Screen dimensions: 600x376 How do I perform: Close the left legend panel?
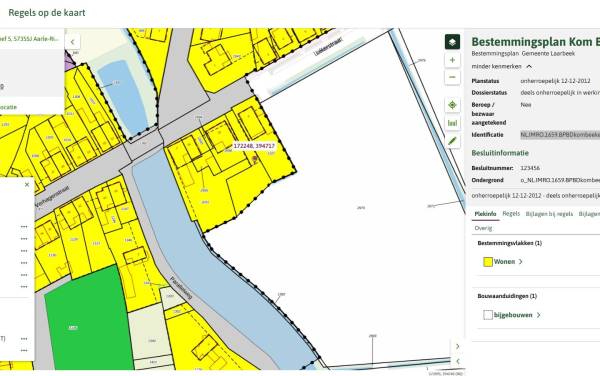tap(27, 185)
